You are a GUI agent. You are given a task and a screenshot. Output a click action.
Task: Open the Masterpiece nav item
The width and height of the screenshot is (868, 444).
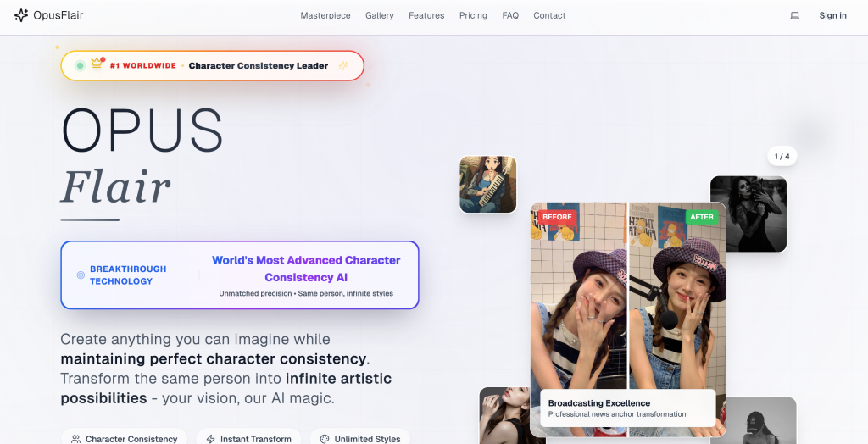pyautogui.click(x=325, y=15)
